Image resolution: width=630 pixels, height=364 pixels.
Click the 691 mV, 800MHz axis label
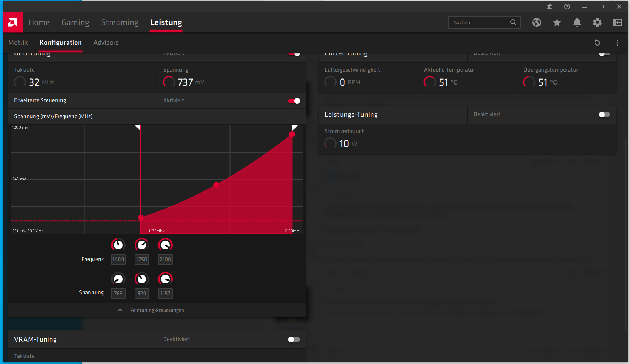point(28,231)
